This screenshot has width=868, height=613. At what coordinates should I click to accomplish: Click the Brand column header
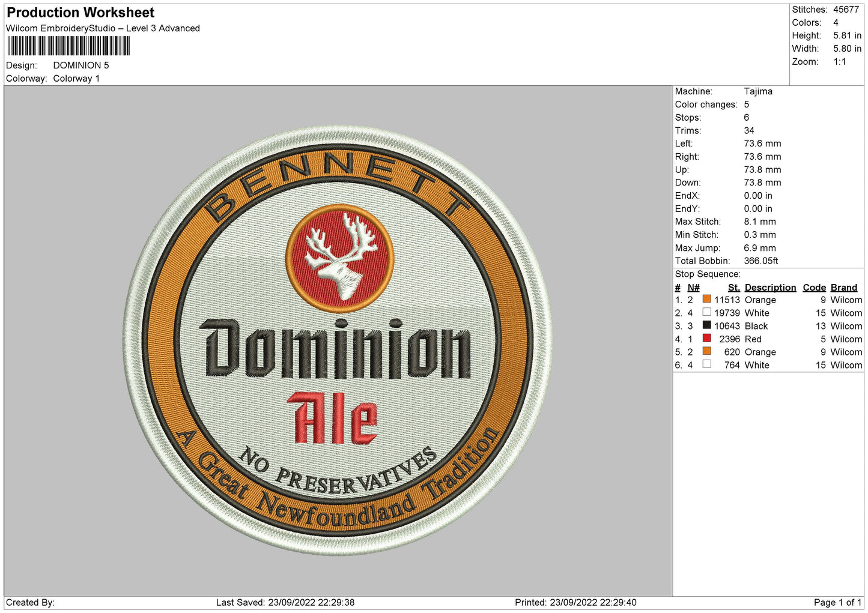844,288
